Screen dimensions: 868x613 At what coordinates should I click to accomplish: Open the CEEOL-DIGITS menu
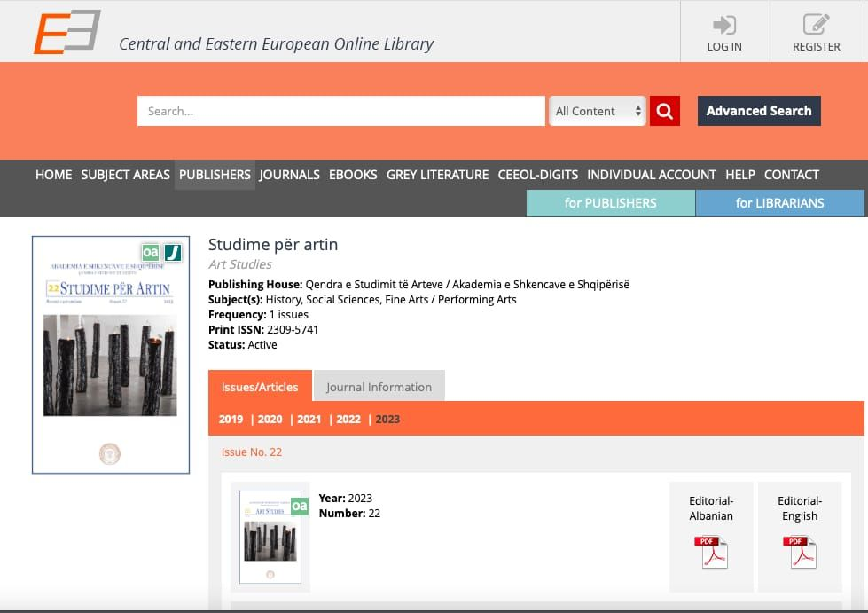tap(538, 175)
